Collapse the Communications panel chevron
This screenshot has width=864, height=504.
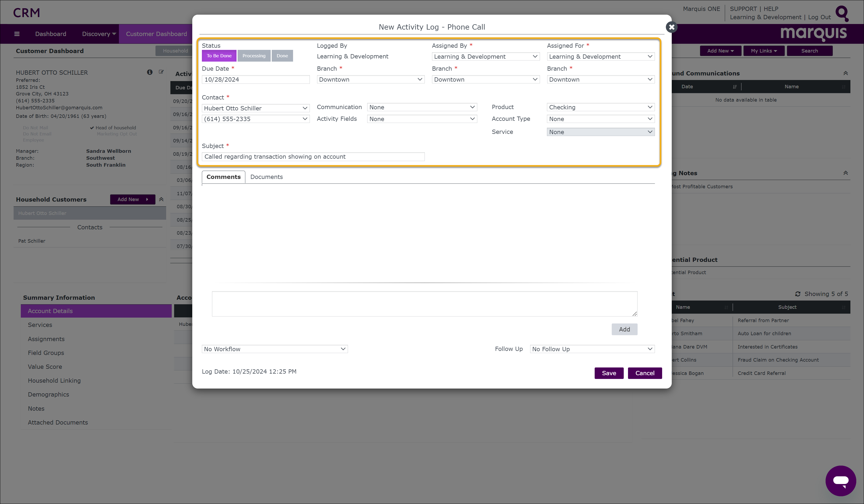(x=846, y=73)
